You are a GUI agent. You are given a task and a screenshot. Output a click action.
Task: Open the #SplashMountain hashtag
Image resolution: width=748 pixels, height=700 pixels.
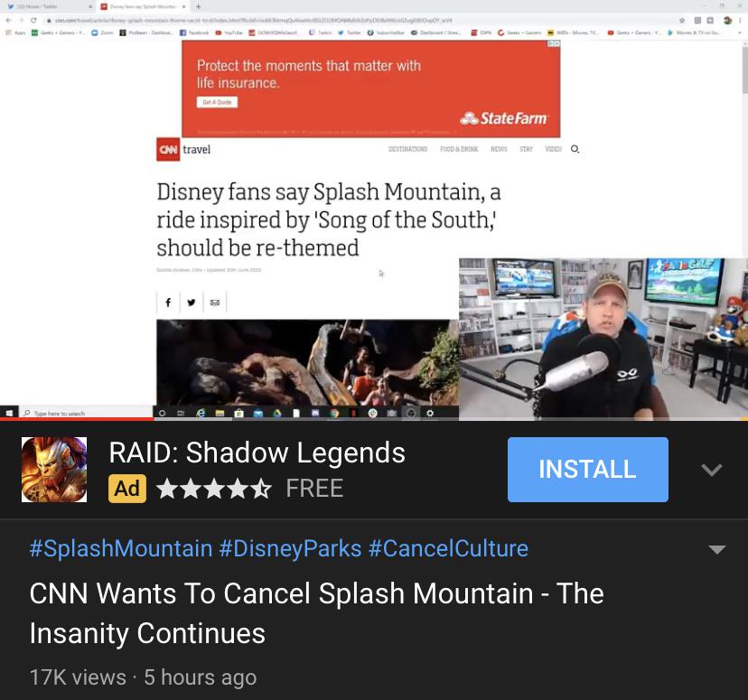(121, 548)
